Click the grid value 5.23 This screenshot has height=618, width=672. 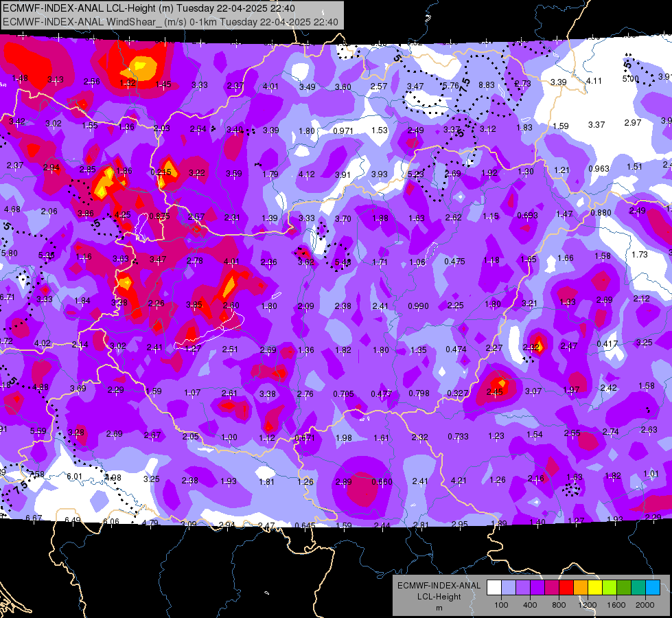click(x=416, y=174)
